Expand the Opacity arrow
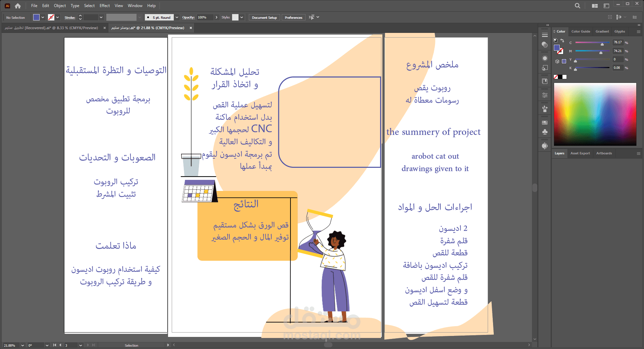644x349 pixels. 217,17
